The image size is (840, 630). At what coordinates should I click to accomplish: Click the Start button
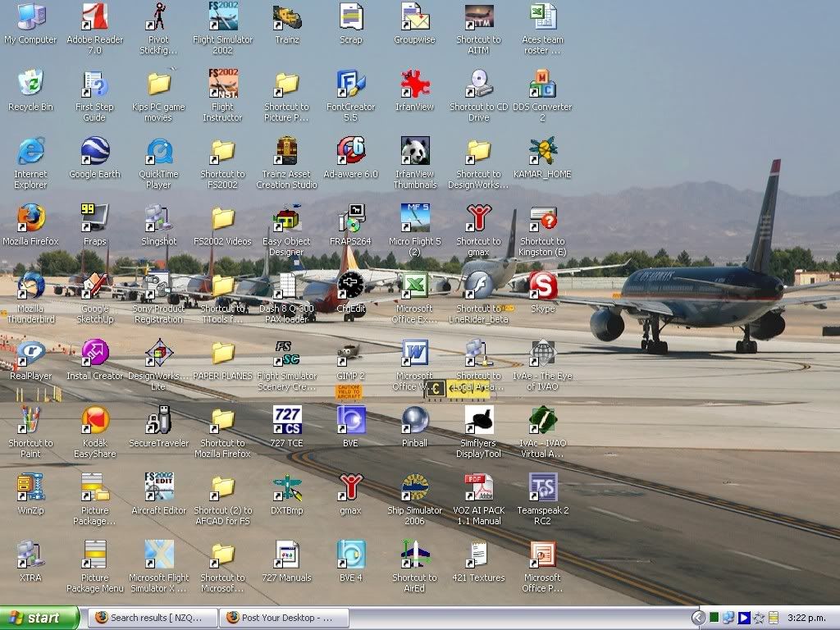pos(39,618)
